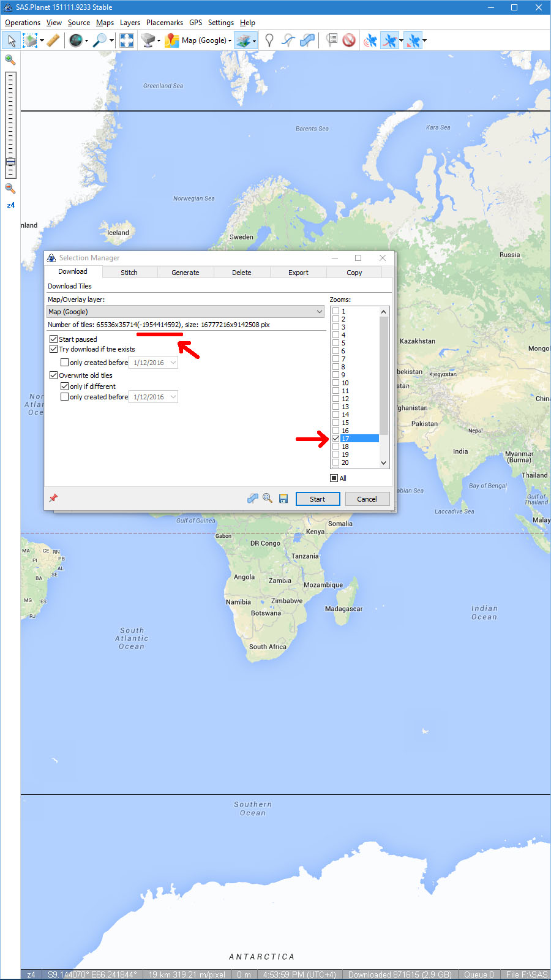Screen dimensions: 551x980
Task: Click the add placemark pin icon
Action: (269, 40)
